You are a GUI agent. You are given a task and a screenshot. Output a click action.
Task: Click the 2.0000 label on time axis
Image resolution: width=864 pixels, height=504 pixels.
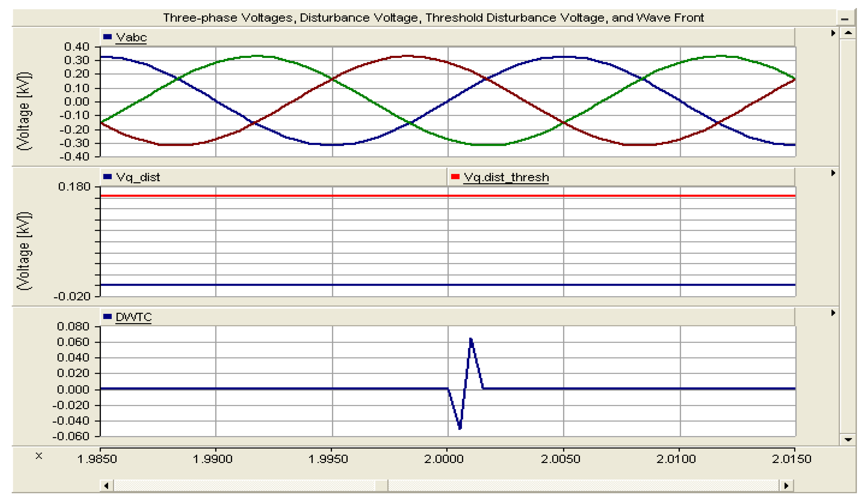[444, 459]
